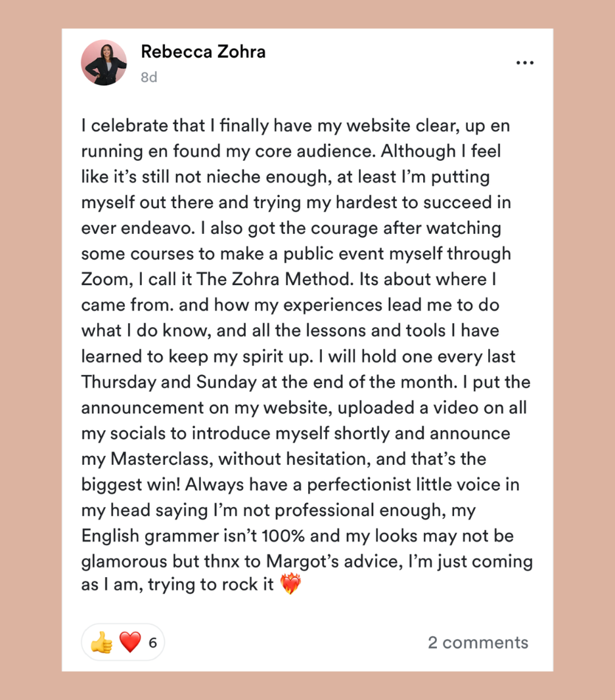Open the three-dot post options menu
615x700 pixels.
coord(525,63)
